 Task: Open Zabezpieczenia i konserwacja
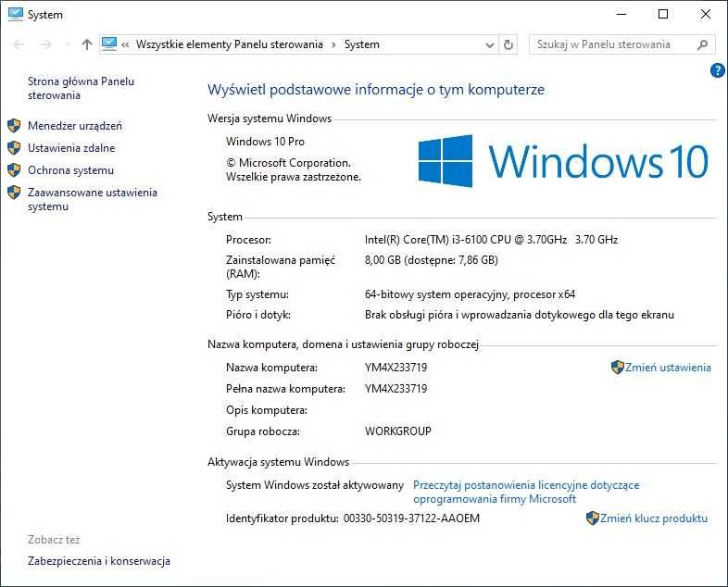pyautogui.click(x=99, y=561)
